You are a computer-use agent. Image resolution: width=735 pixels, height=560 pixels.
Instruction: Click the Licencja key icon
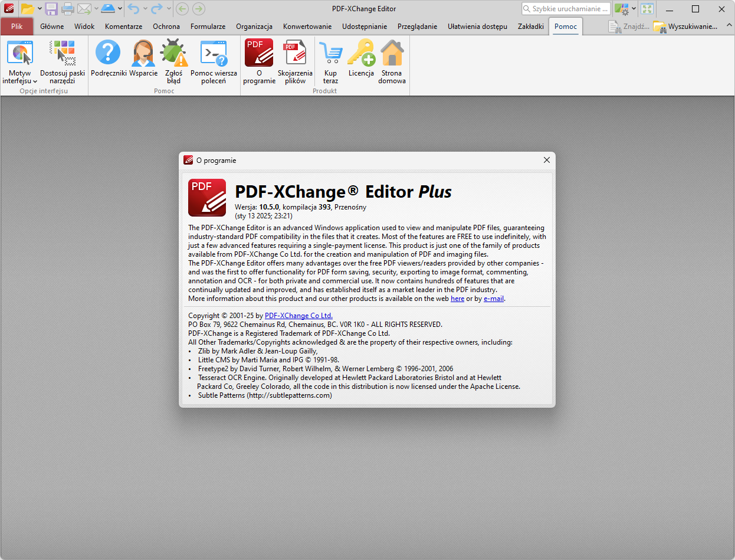pos(361,58)
